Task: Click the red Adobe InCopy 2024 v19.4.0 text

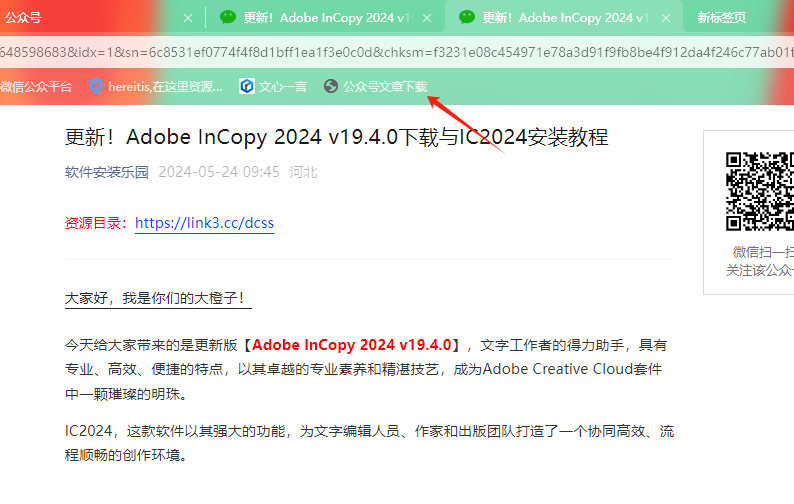Action: 351,345
